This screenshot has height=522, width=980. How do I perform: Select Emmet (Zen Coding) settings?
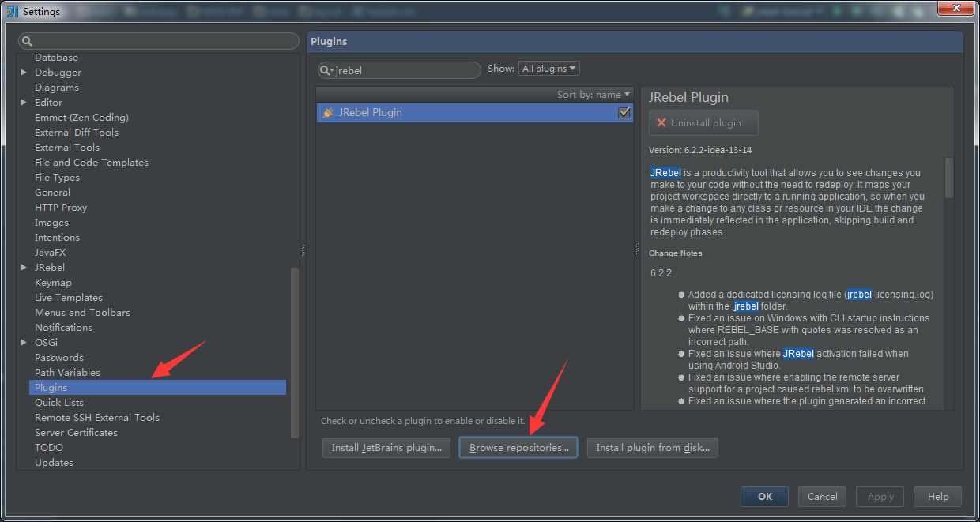[81, 118]
